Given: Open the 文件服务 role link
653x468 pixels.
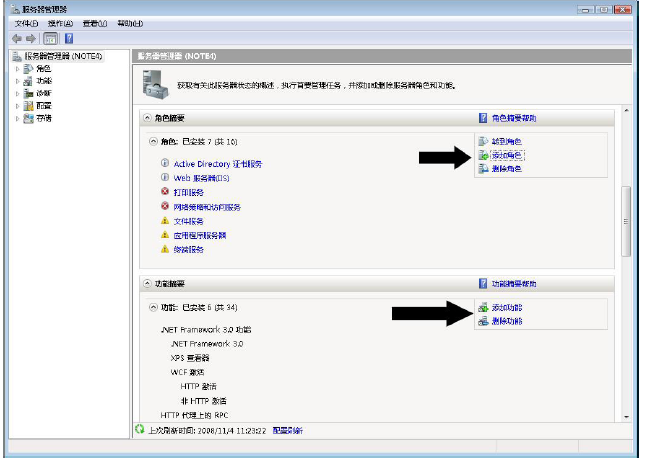Looking at the screenshot, I should [x=188, y=222].
